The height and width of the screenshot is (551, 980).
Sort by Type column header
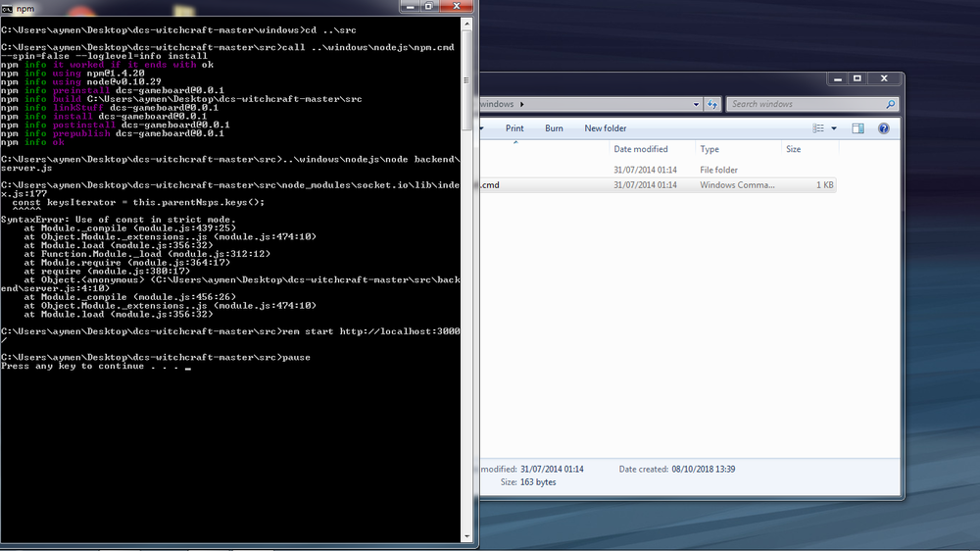[710, 149]
